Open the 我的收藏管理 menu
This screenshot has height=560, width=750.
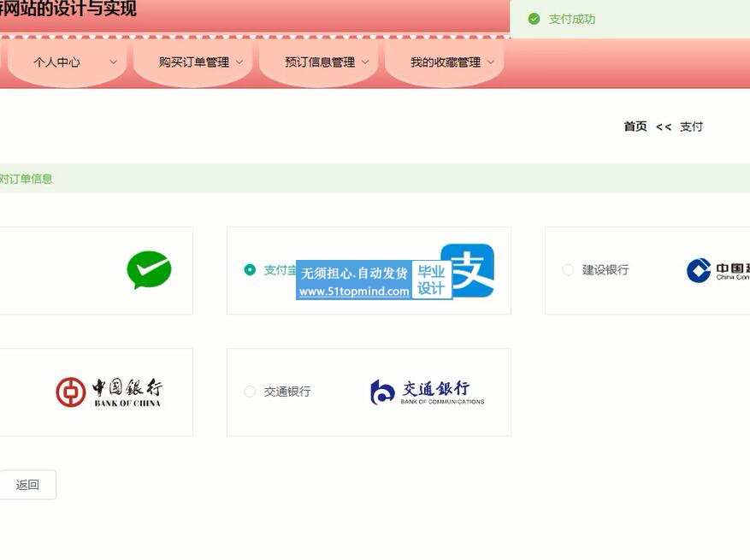pos(445,62)
